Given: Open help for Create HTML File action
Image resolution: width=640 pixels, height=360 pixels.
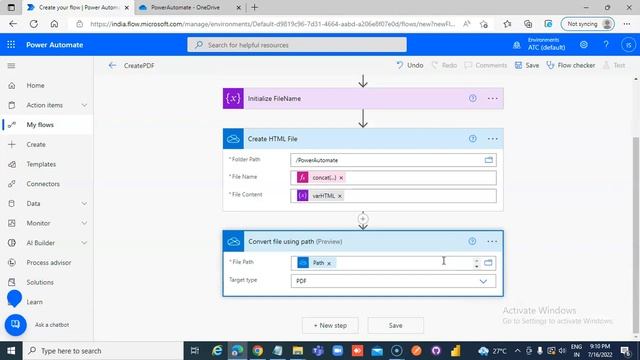Looking at the screenshot, I should point(473,139).
